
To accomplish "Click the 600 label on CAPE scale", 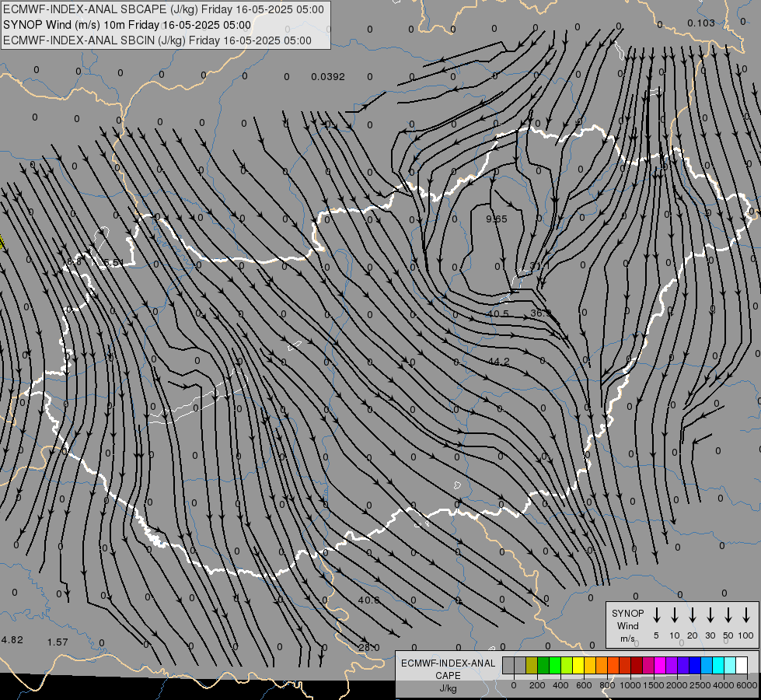I will (x=584, y=685).
